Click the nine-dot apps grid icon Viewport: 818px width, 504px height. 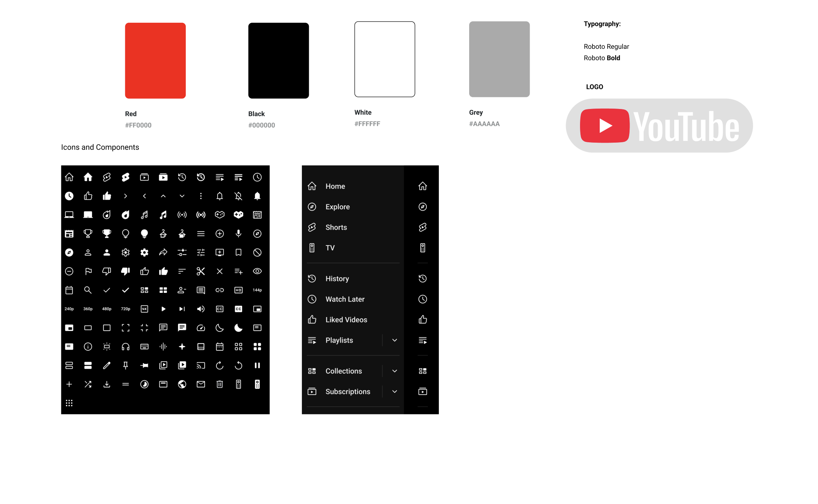(x=69, y=403)
